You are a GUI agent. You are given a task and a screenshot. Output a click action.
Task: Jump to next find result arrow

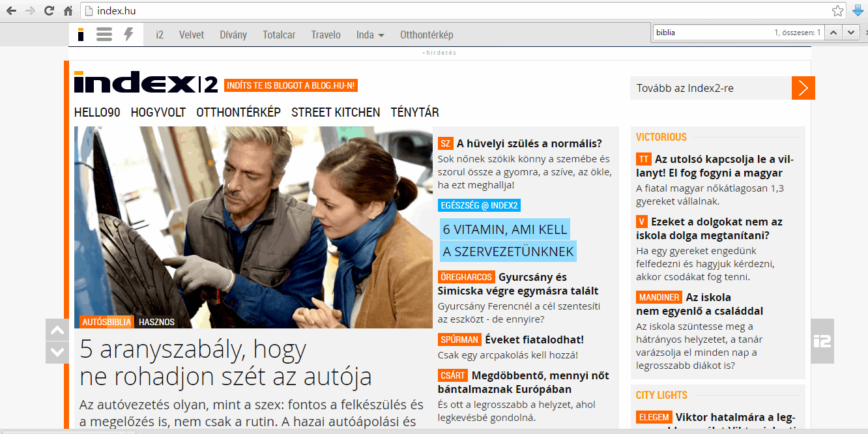851,32
